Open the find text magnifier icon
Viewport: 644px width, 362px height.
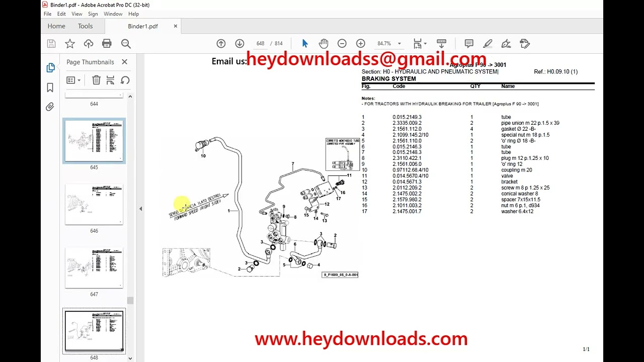tap(126, 44)
